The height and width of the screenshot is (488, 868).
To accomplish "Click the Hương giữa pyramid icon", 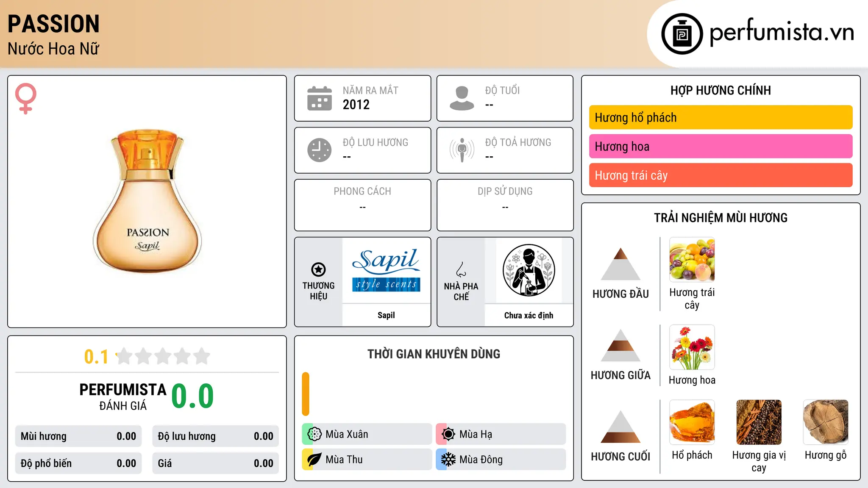I will [x=620, y=345].
